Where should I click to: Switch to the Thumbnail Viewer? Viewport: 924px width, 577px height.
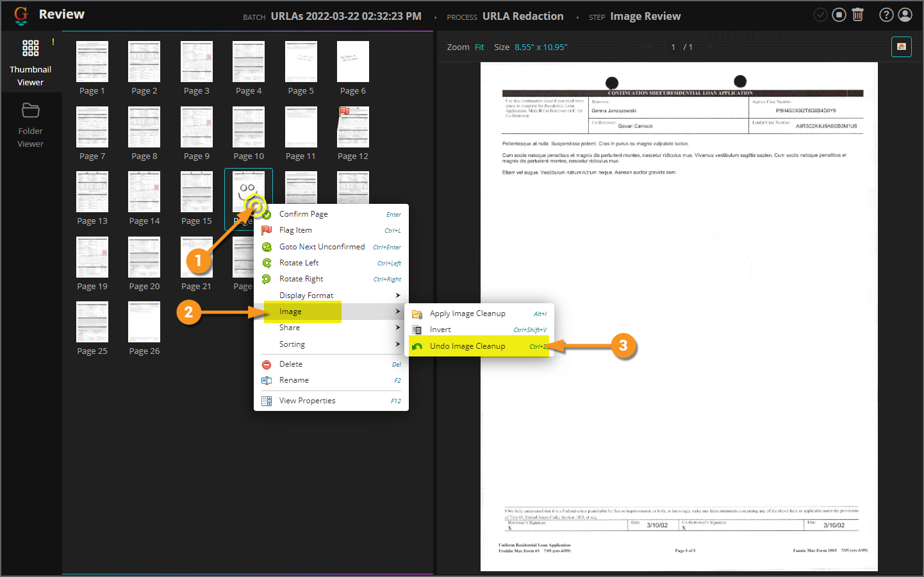point(31,63)
